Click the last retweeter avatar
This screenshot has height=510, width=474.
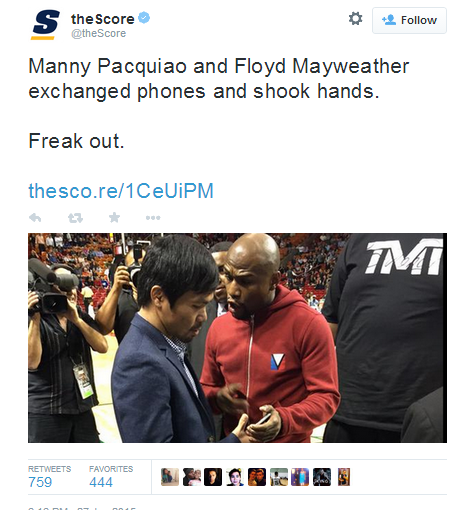[x=344, y=477]
